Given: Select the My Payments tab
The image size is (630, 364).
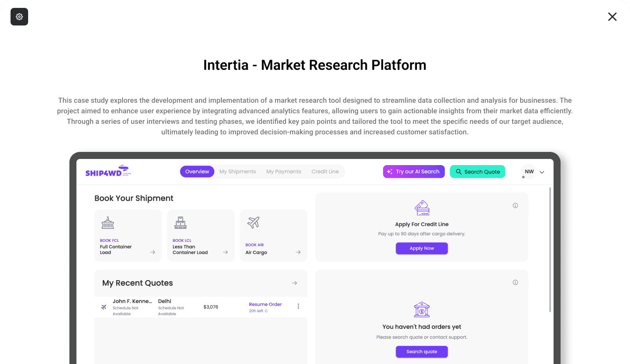Looking at the screenshot, I should pyautogui.click(x=284, y=172).
